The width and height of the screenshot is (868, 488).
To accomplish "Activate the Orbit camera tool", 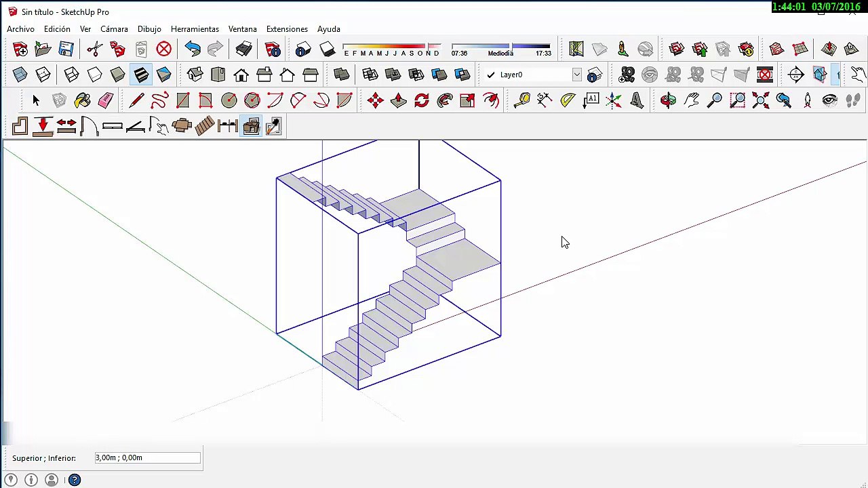I will coord(668,100).
